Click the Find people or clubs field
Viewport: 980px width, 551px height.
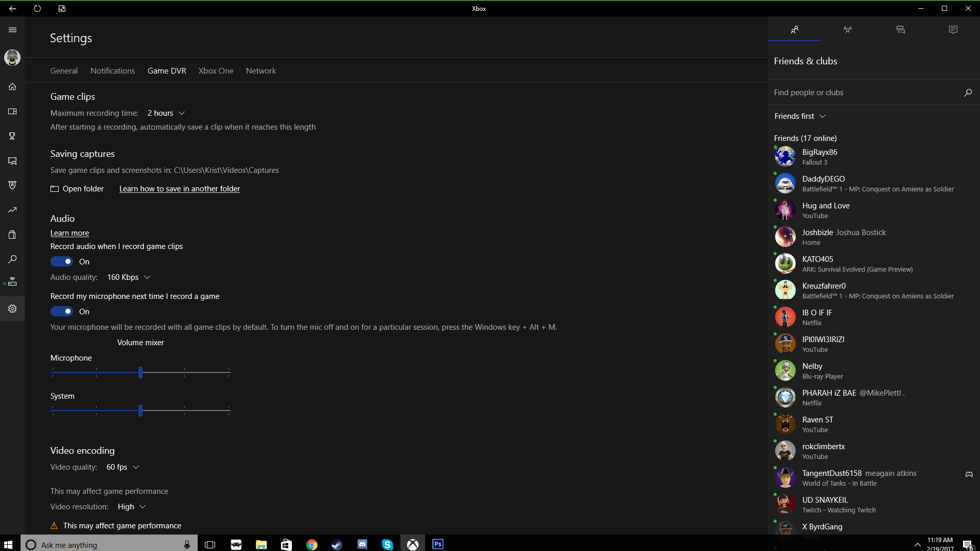(866, 93)
